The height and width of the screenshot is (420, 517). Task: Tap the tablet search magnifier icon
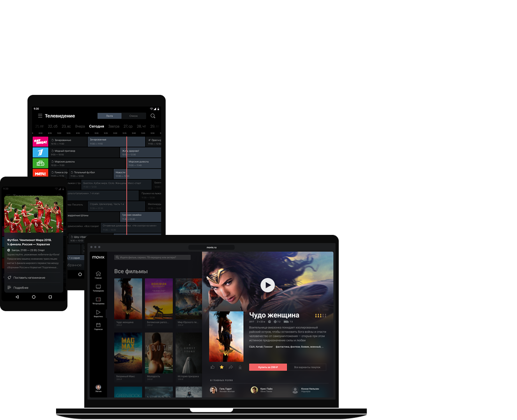pos(153,116)
